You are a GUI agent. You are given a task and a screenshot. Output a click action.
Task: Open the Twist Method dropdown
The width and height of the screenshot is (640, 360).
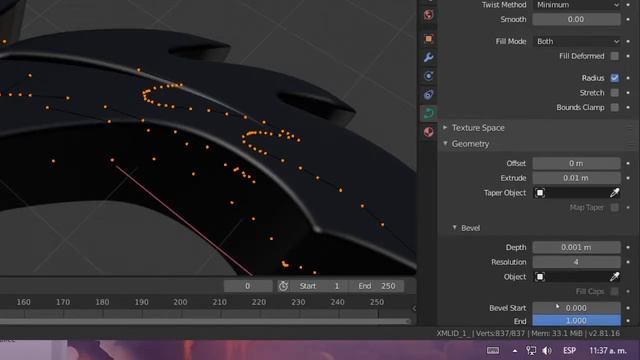[x=576, y=5]
